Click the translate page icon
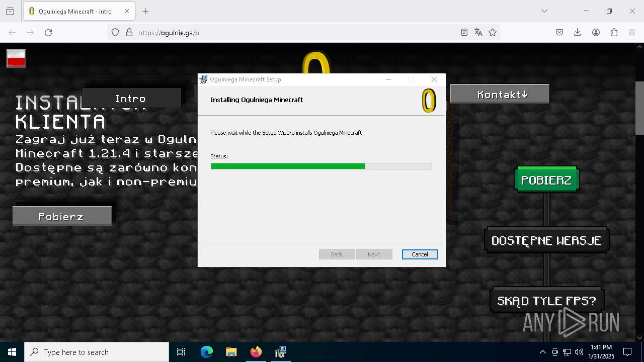 point(478,32)
